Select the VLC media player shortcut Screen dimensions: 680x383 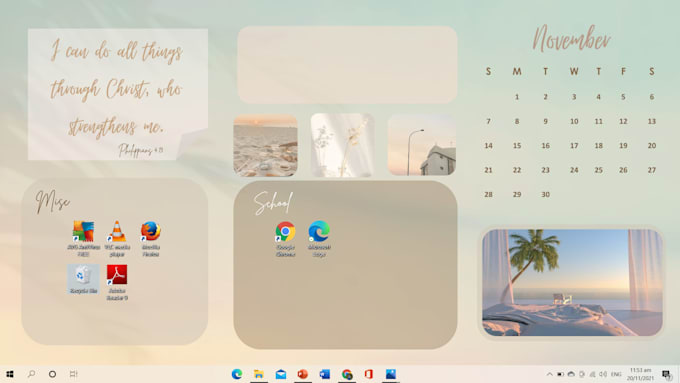(x=117, y=238)
